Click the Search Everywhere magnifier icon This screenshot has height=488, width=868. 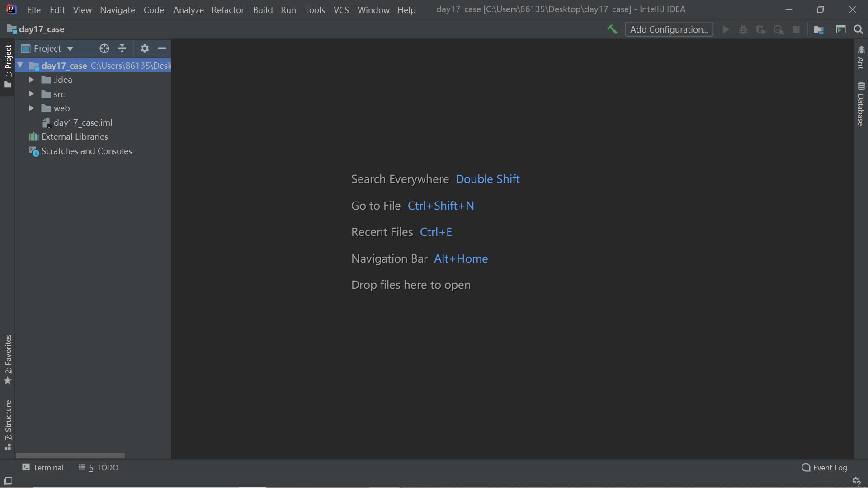click(858, 29)
